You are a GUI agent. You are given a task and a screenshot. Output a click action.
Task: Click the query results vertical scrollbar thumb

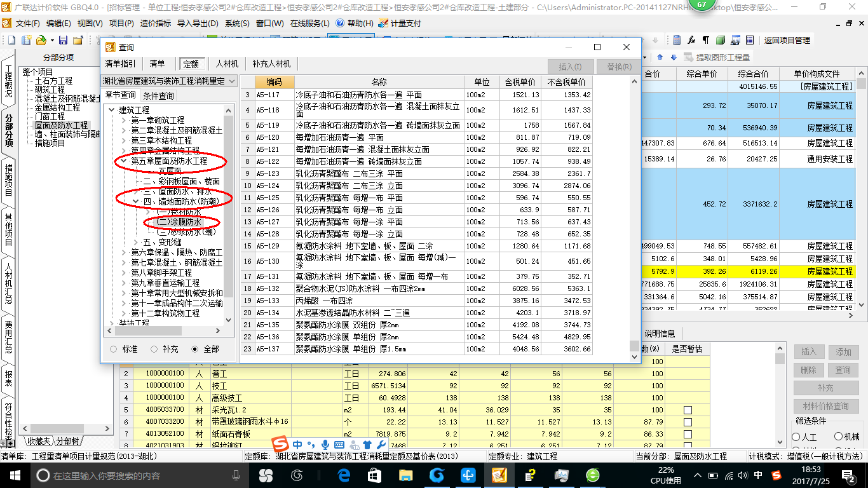[x=634, y=346]
